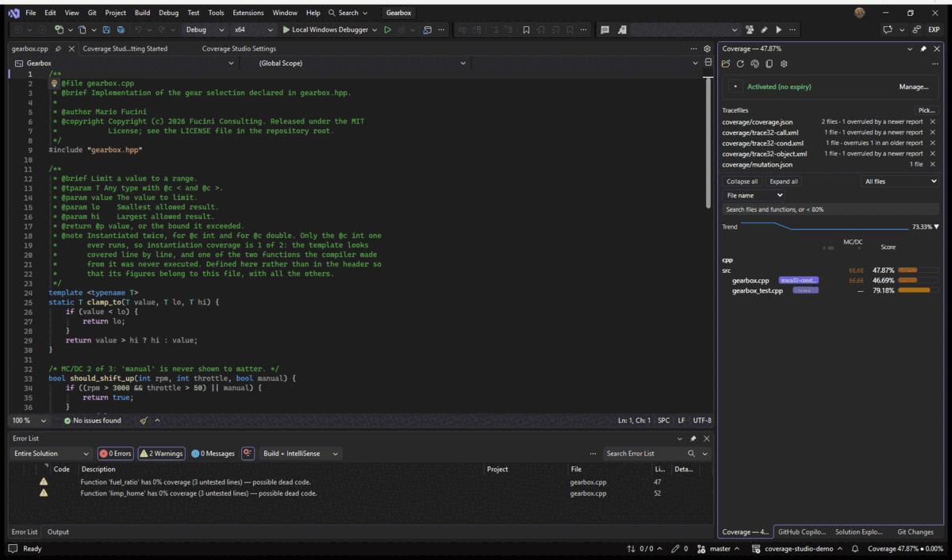Open Coverage panel settings gear

pos(783,63)
